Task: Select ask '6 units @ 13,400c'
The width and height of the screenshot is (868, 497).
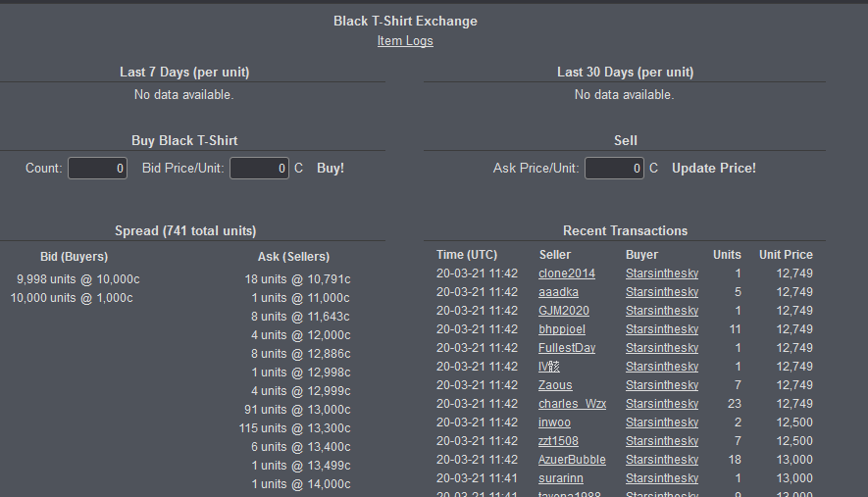Action: (300, 447)
